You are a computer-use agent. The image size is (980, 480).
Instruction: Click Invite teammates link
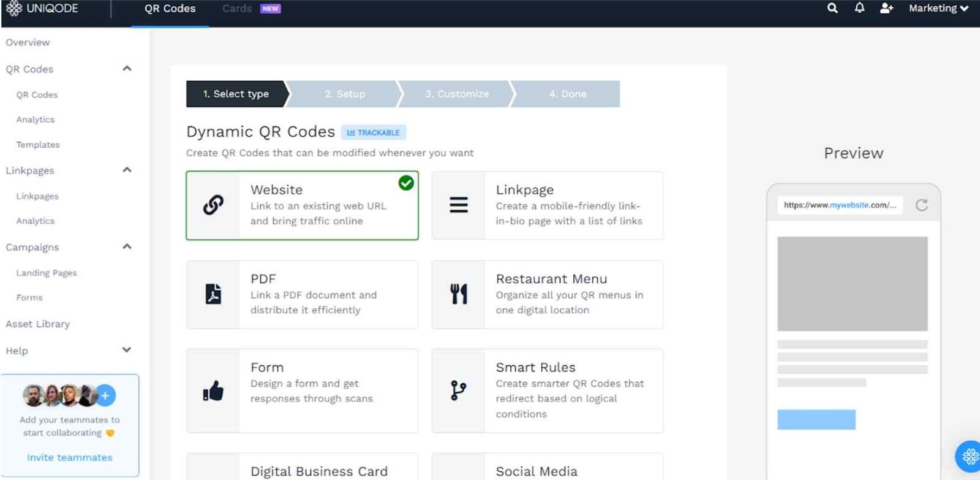pyautogui.click(x=70, y=457)
